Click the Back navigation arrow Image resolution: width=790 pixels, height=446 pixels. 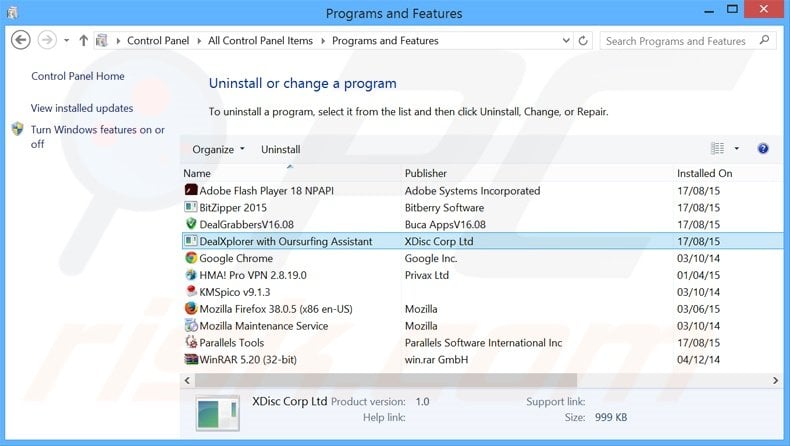pos(21,40)
